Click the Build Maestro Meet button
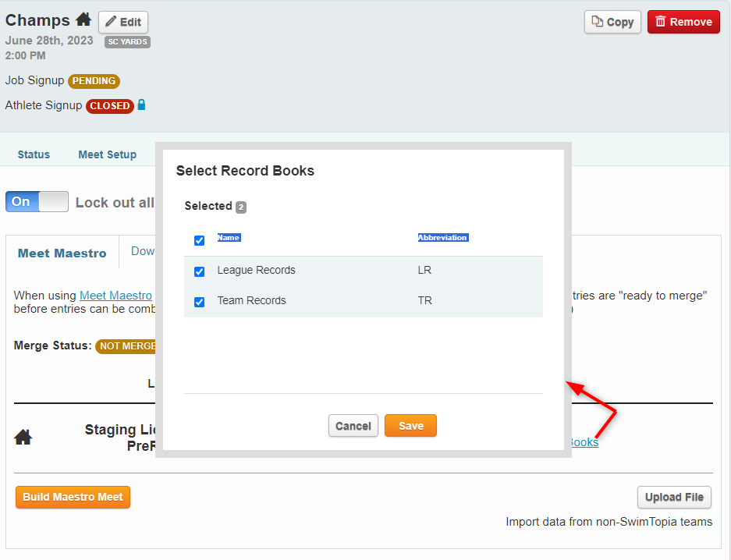Image resolution: width=731 pixels, height=560 pixels. [x=73, y=497]
